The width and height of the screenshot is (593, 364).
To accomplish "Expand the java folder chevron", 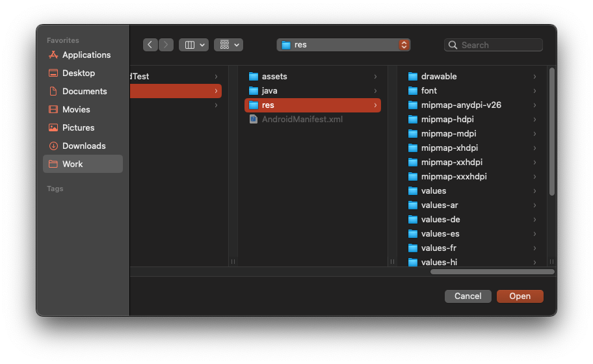I will click(375, 91).
